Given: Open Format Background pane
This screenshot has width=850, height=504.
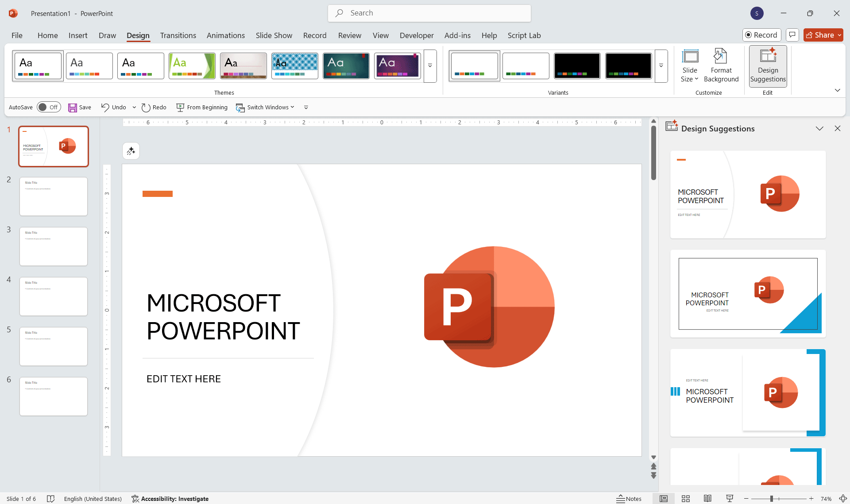Looking at the screenshot, I should pyautogui.click(x=721, y=65).
